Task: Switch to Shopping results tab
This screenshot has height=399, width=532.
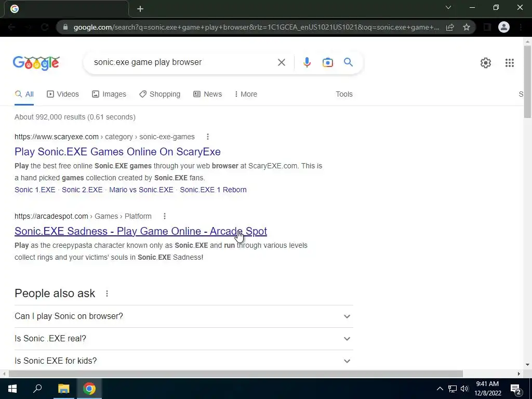Action: point(160,95)
